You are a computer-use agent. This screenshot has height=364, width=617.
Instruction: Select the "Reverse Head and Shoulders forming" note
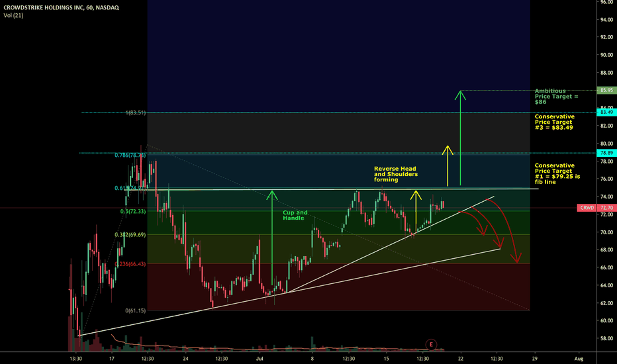tap(396, 174)
